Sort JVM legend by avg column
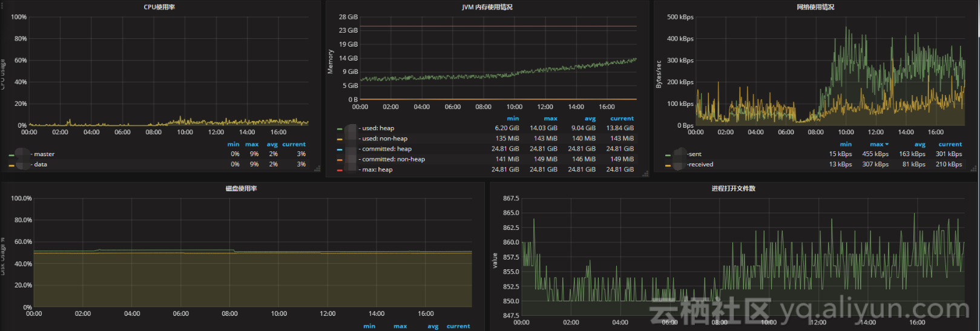Image resolution: width=980 pixels, height=331 pixels. click(590, 119)
